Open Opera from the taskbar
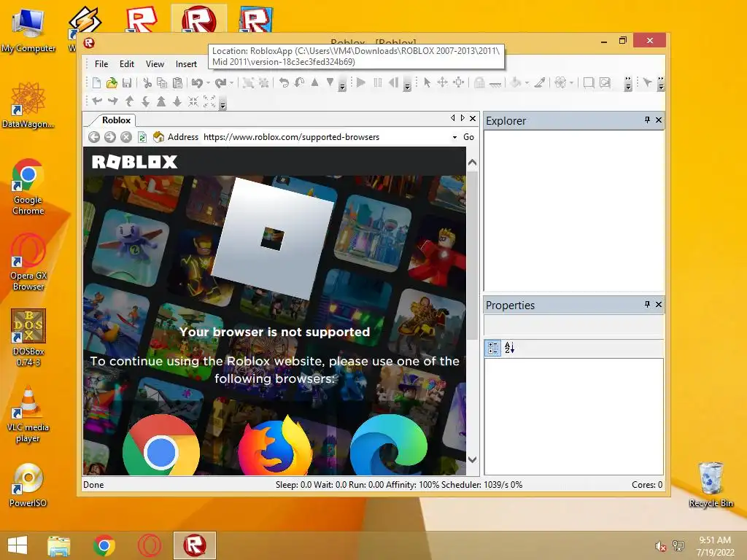This screenshot has height=560, width=747. click(x=150, y=545)
